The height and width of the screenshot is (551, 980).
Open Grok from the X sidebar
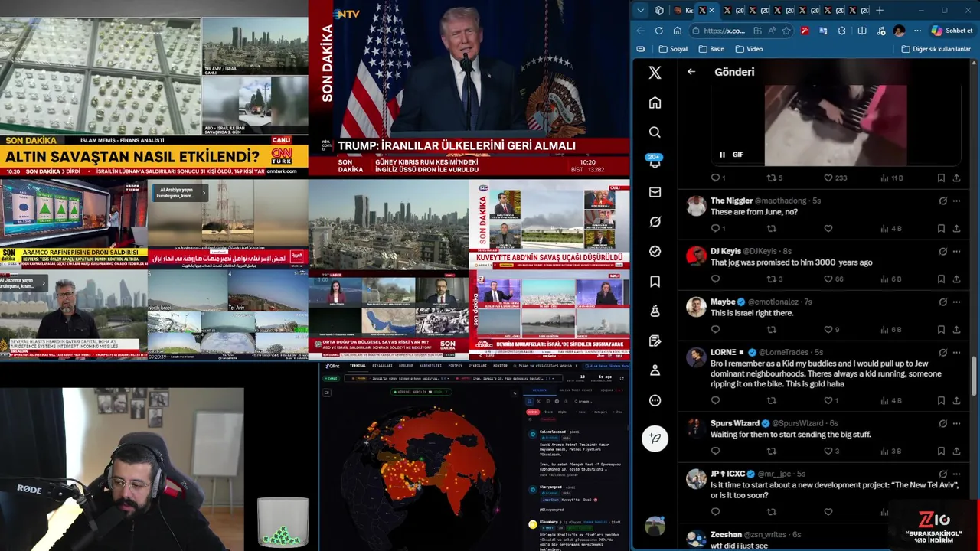655,222
